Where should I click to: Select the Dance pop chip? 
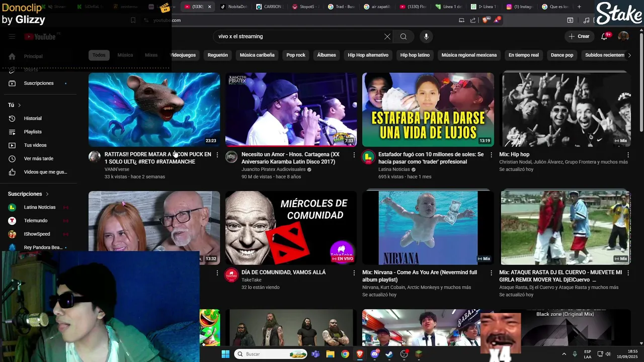tap(562, 55)
